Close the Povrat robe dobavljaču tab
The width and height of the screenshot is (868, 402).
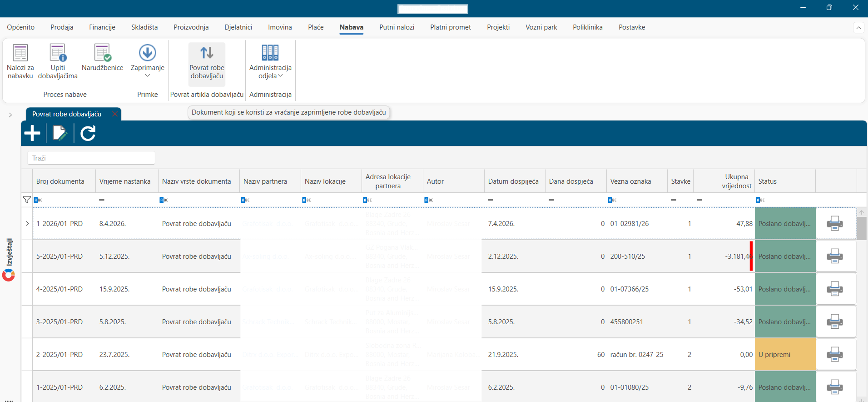point(115,114)
